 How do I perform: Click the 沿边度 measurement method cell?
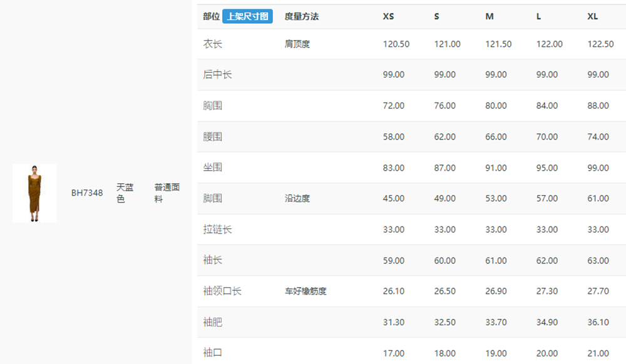[297, 198]
